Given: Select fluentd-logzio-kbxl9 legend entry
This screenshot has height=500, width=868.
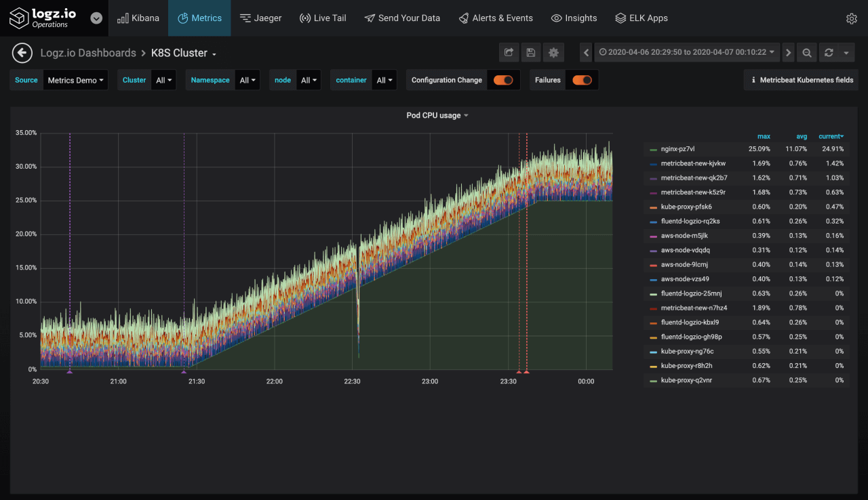Looking at the screenshot, I should (690, 322).
